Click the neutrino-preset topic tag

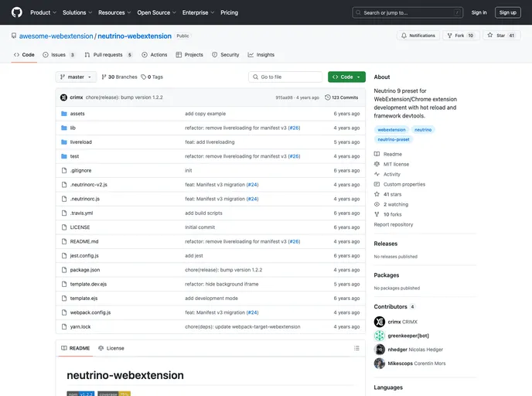[394, 139]
